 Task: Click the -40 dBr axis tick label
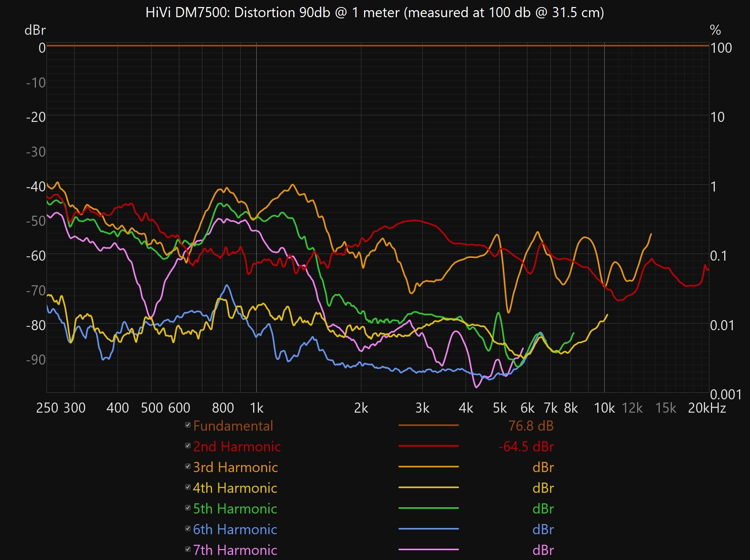tap(36, 186)
